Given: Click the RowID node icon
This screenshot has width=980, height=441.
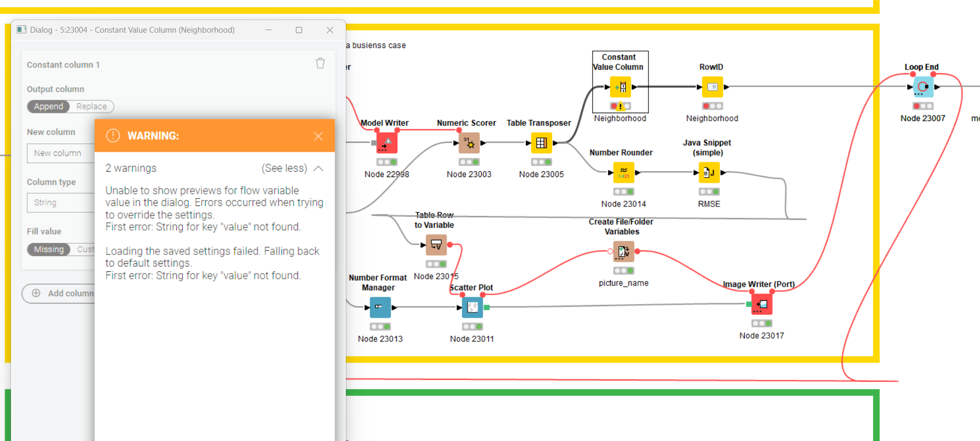Looking at the screenshot, I should click(x=712, y=87).
